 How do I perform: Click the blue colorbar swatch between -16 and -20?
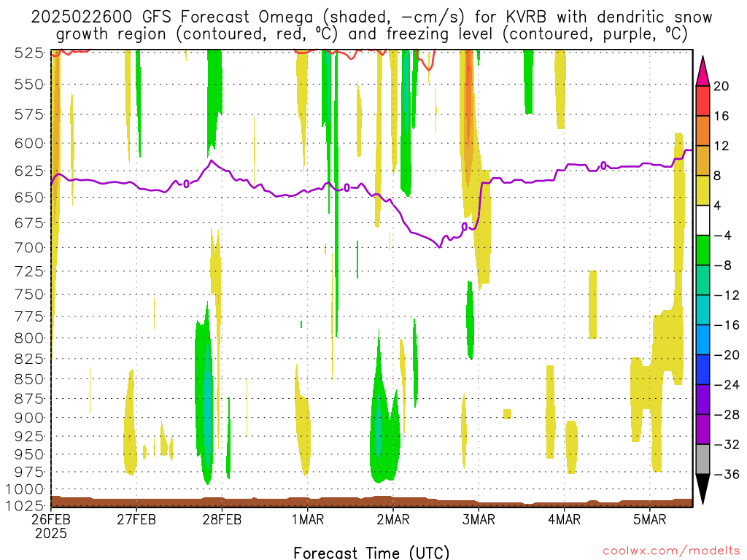click(703, 340)
